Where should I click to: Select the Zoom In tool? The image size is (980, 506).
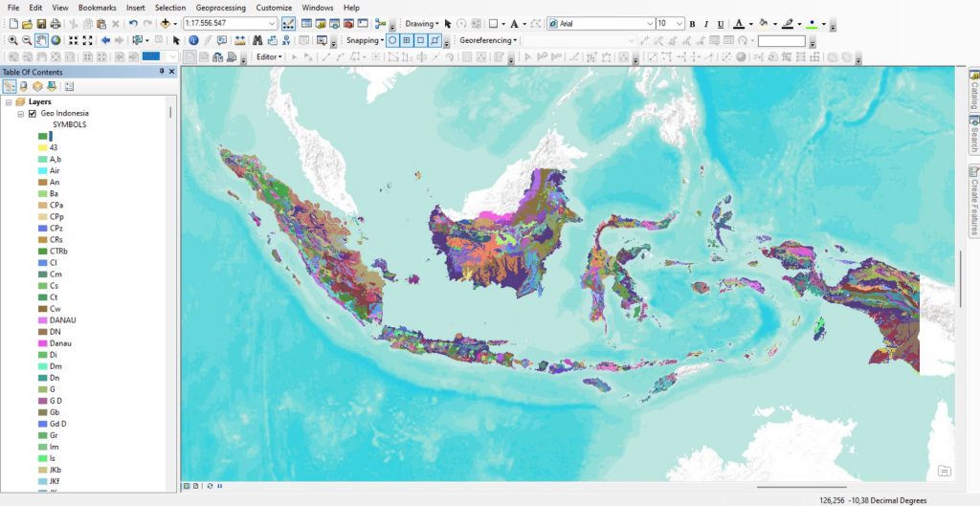tap(12, 40)
